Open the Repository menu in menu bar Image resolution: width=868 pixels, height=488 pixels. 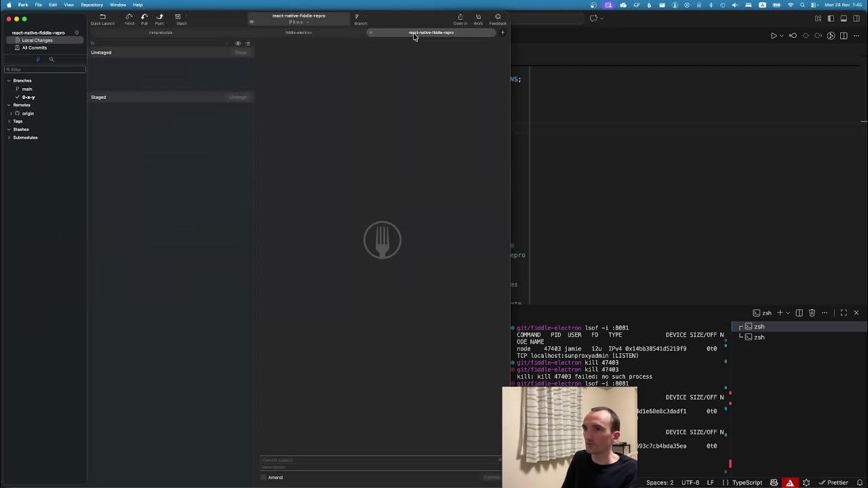point(92,5)
